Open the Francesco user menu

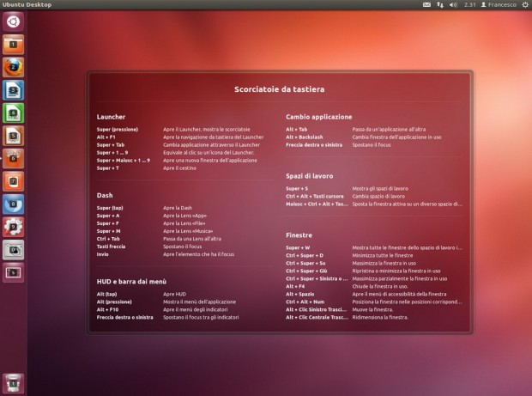point(499,5)
